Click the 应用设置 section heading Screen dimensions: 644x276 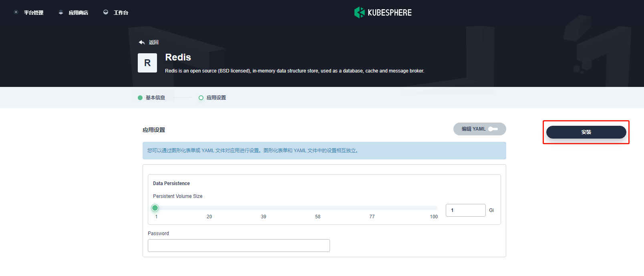pos(154,130)
